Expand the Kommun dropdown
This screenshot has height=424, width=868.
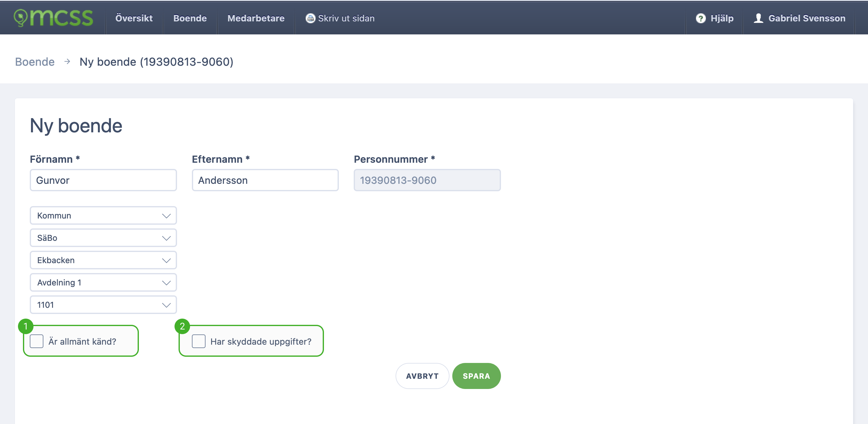tap(103, 215)
